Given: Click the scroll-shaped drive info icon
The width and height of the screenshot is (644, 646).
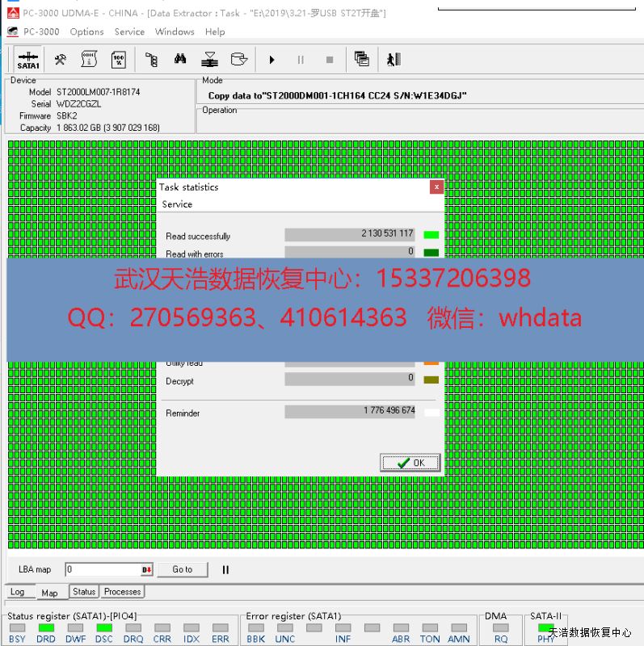Looking at the screenshot, I should (x=89, y=60).
